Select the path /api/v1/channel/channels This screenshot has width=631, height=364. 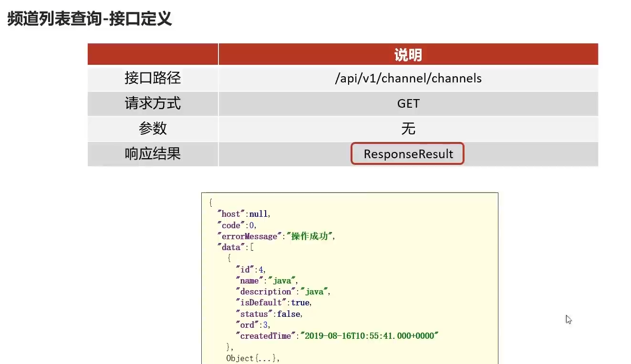point(408,78)
